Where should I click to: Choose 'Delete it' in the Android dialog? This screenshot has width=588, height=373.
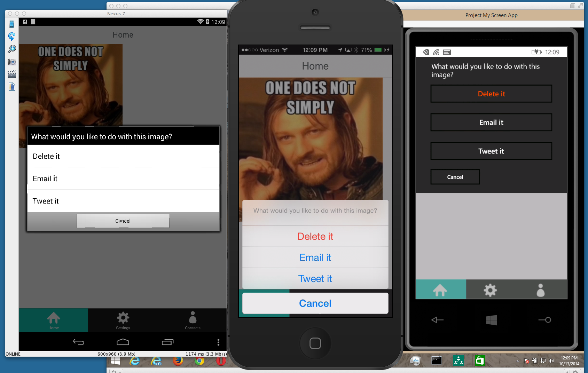coord(123,156)
